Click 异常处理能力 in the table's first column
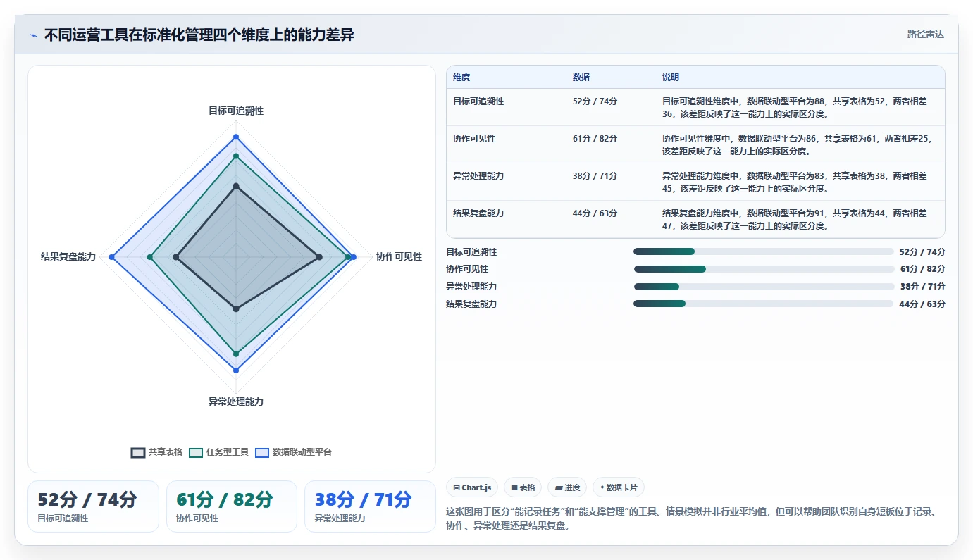 point(478,176)
